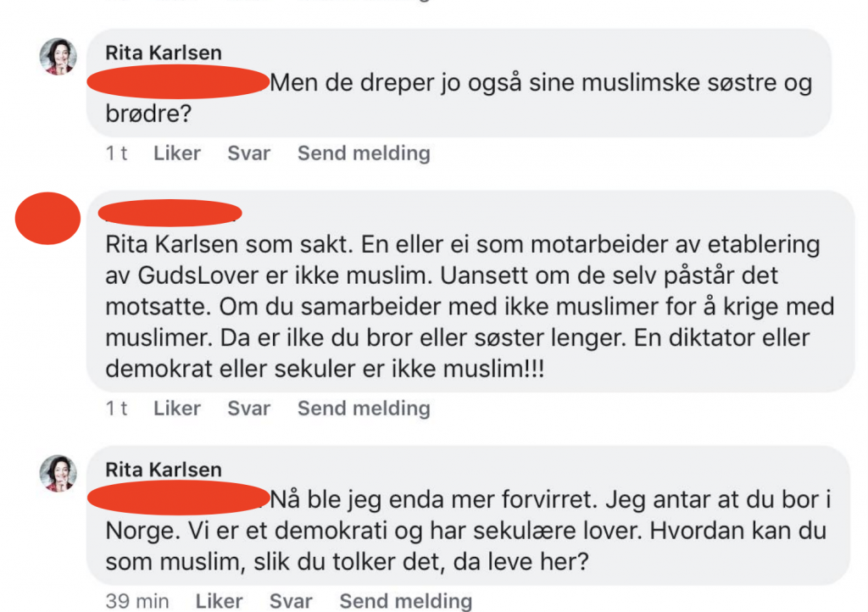Open Rita Karlsen's name above the 'Men de dreper' comment
The image size is (868, 612).
point(164,53)
